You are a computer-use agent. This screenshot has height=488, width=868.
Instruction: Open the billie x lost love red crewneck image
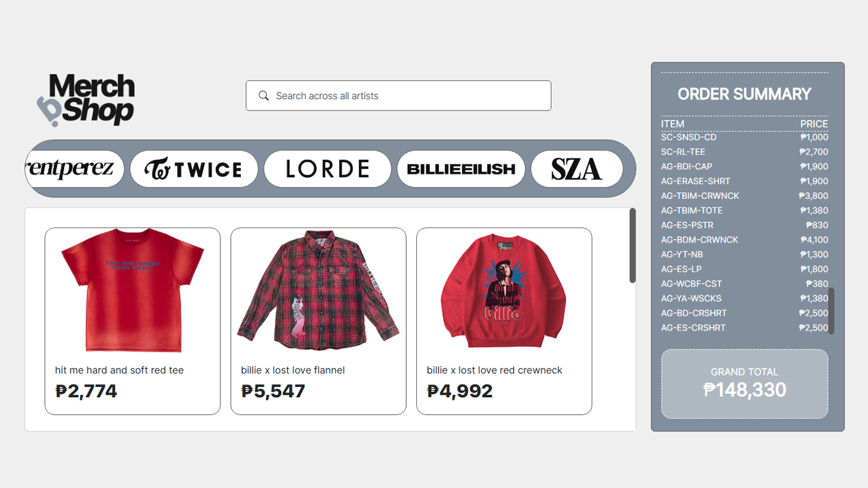click(503, 290)
